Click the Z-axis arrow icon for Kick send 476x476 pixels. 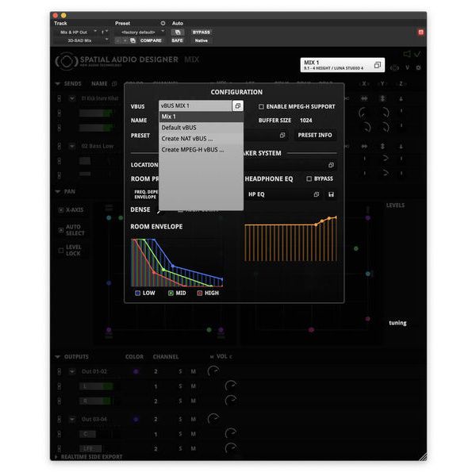(x=401, y=98)
